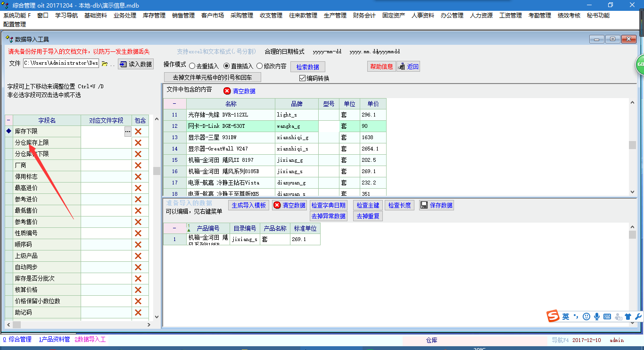The image size is (644, 350).
Task: Click the red X for 厂商 field
Action: [x=138, y=166]
